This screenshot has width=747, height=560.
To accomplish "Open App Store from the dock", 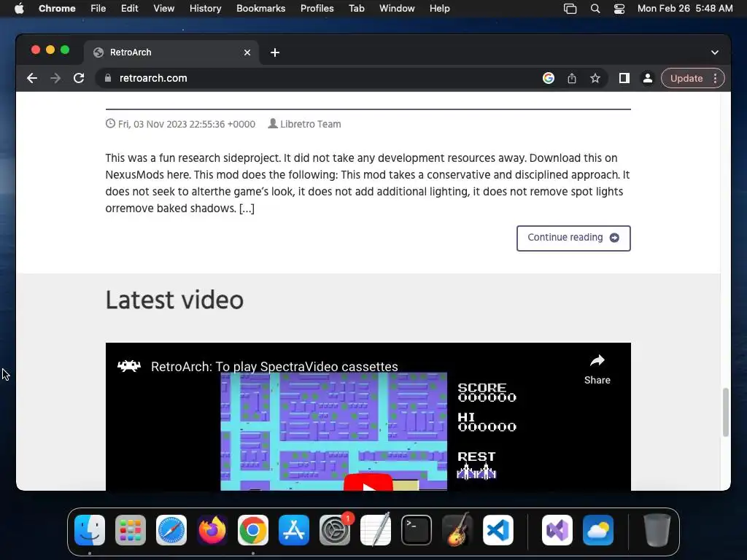I will (294, 530).
